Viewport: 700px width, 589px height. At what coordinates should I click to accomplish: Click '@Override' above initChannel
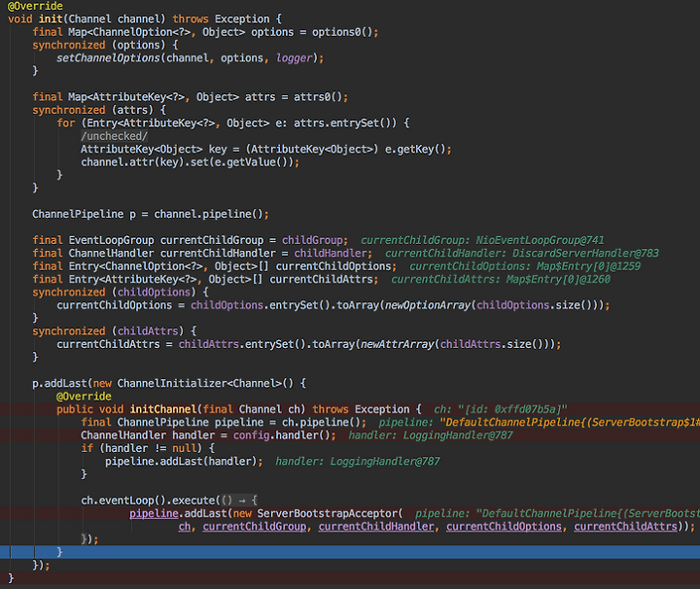coord(84,397)
